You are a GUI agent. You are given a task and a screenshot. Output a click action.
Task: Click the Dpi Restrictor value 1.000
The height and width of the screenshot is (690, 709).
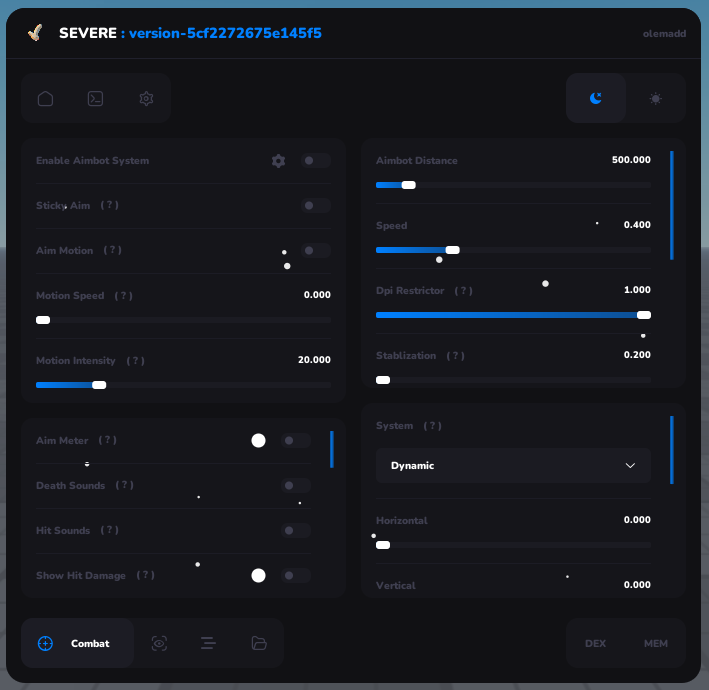tap(637, 290)
